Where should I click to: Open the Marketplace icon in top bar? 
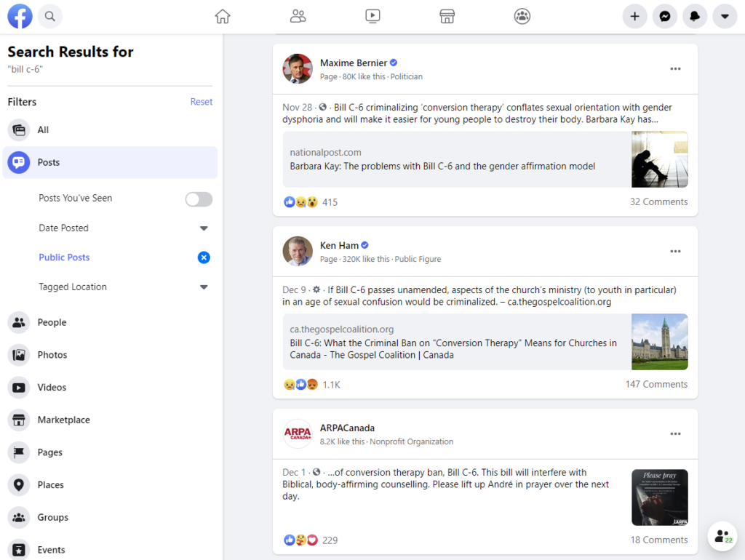(447, 16)
